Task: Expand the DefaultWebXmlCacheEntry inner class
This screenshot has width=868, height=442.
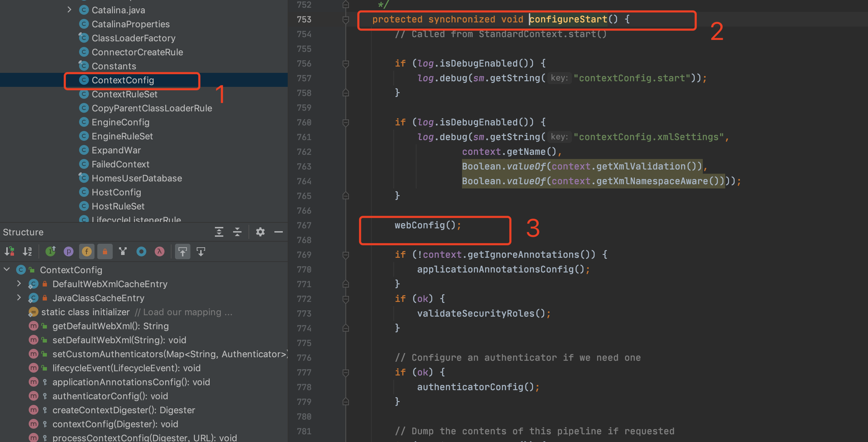Action: tap(19, 284)
